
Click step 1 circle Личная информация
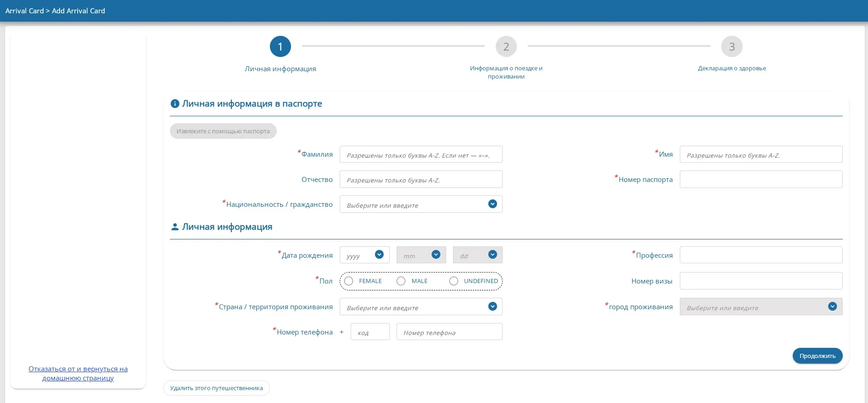[x=280, y=46]
